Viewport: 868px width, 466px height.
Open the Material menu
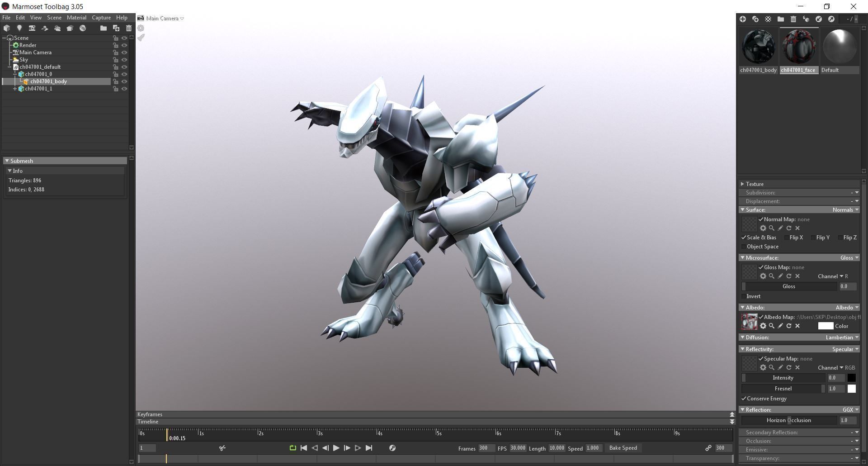tap(76, 18)
